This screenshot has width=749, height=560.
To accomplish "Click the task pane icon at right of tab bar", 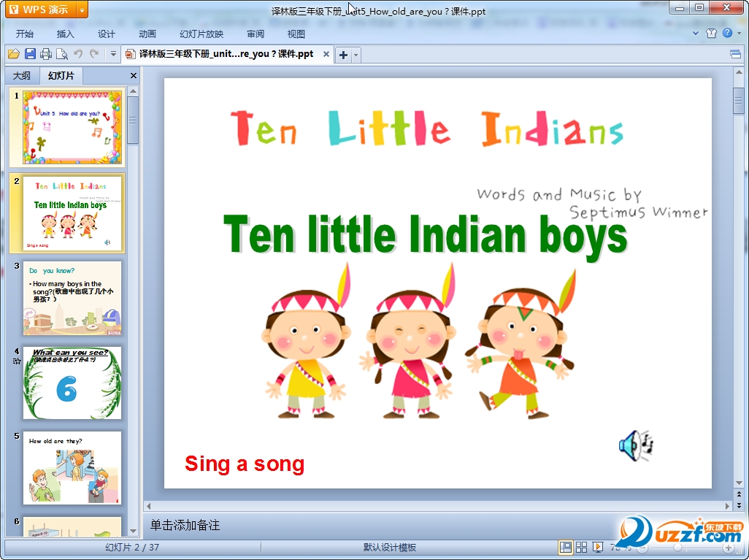I will click(736, 54).
